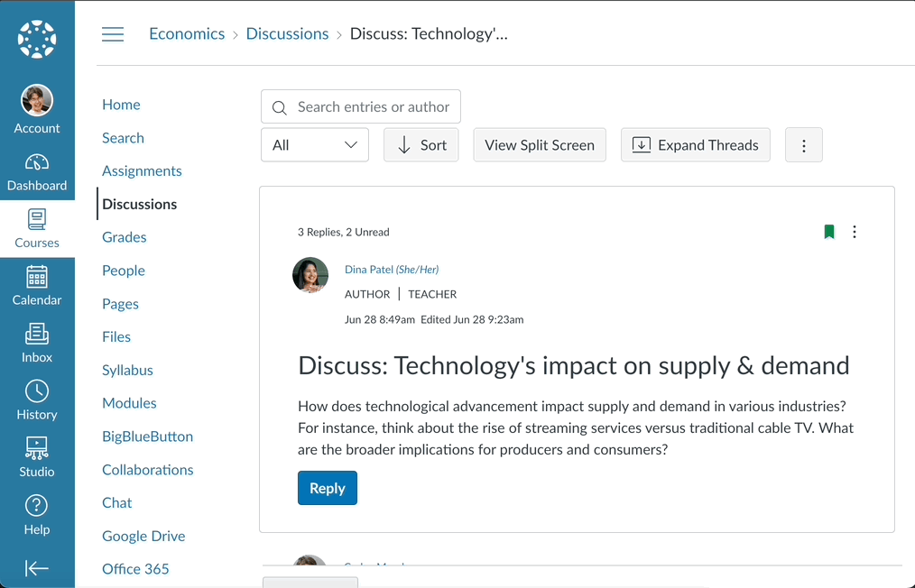Click the Canvas logo icon
915x588 pixels.
pyautogui.click(x=37, y=40)
